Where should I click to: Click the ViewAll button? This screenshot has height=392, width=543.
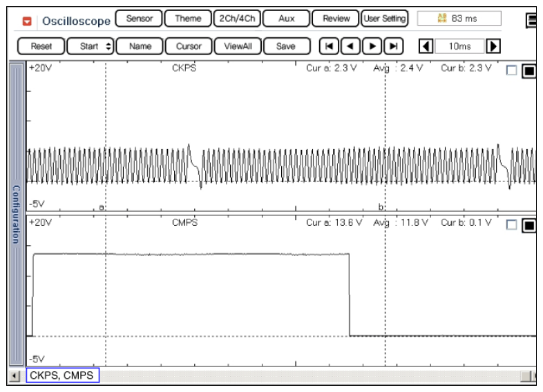238,46
